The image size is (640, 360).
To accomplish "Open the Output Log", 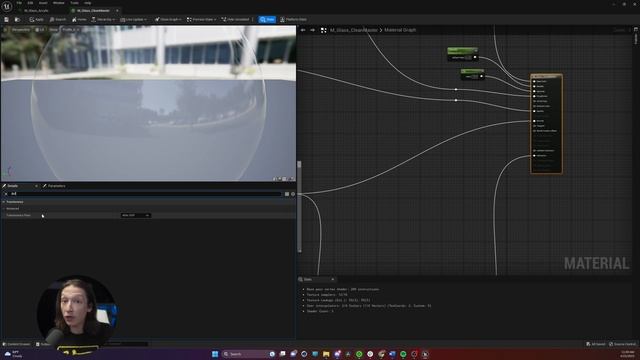I will (42, 344).
